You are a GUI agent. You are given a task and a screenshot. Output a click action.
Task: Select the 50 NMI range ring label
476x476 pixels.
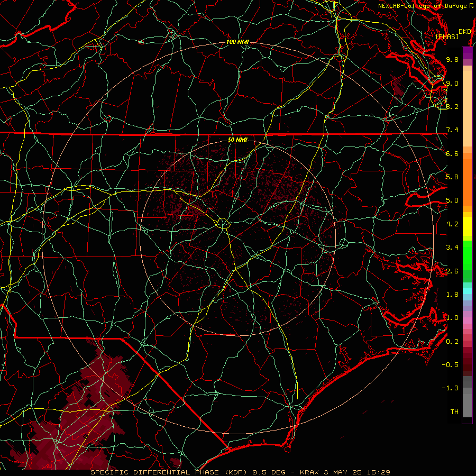pos(237,140)
